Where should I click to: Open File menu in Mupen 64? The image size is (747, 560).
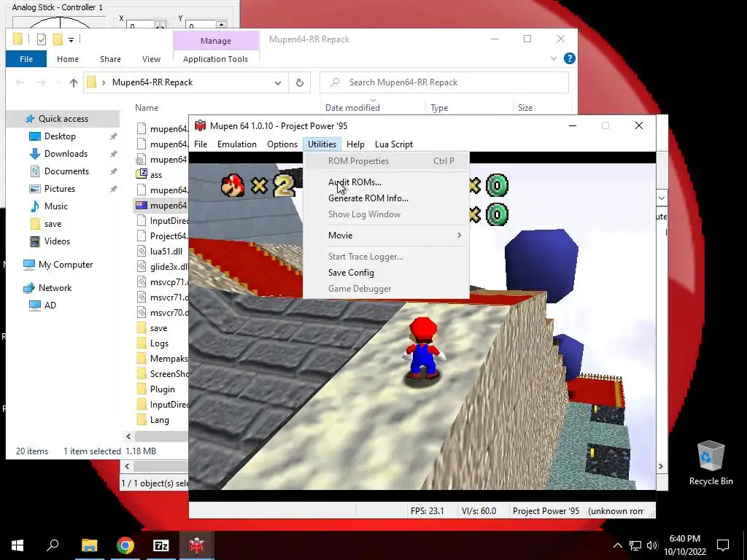coord(201,144)
